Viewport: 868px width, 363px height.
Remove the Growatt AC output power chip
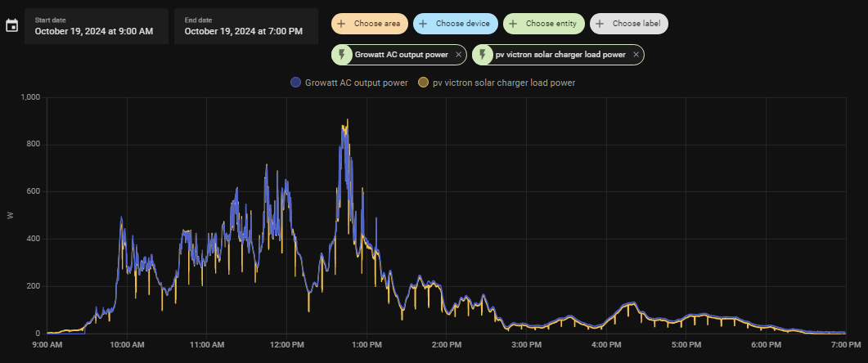click(x=458, y=55)
